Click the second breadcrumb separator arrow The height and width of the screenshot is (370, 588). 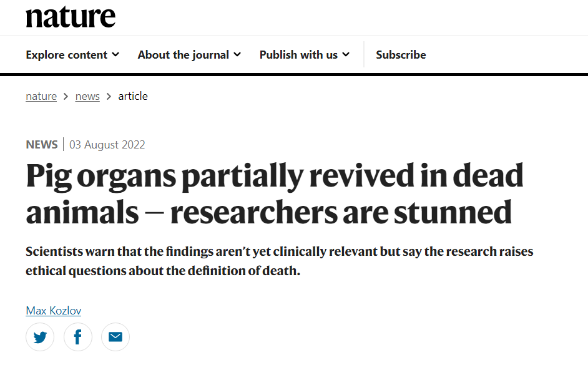tap(109, 97)
